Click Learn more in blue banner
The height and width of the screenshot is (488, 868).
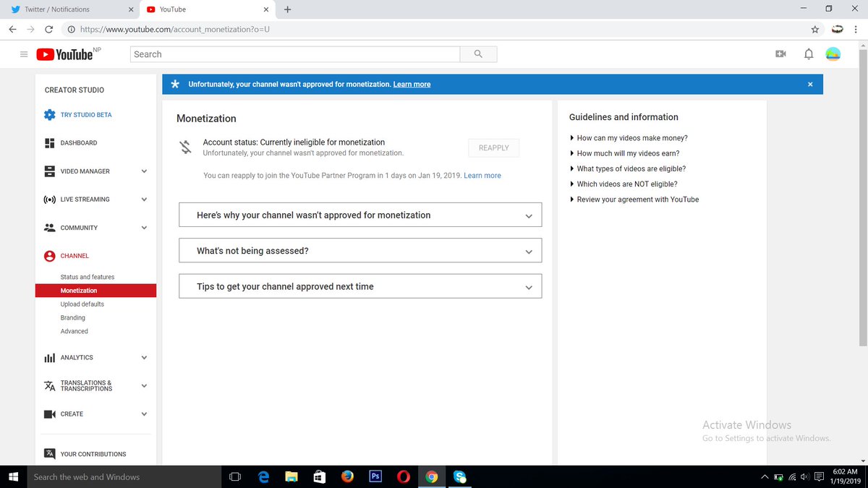(412, 85)
